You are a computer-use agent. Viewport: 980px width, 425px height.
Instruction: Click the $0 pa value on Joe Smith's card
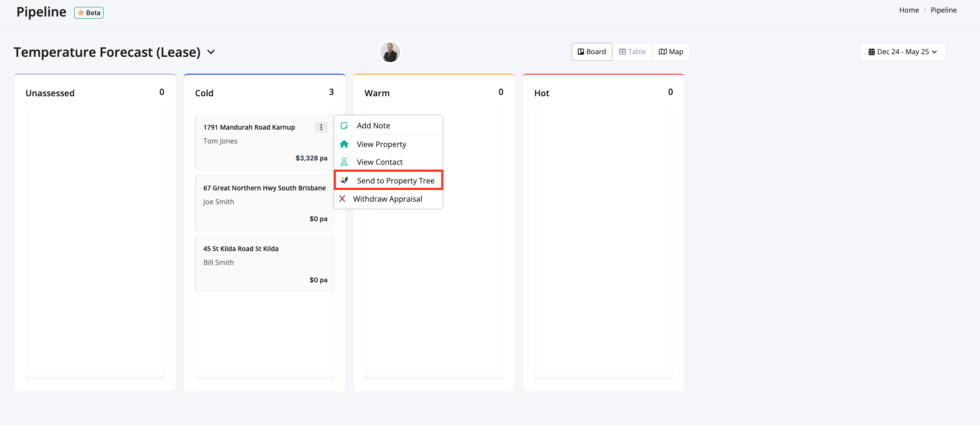[318, 219]
